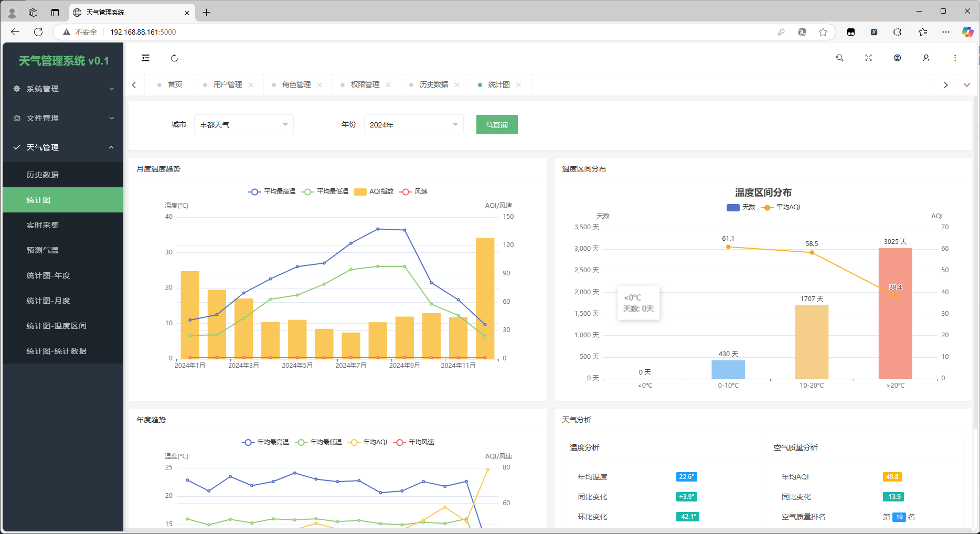This screenshot has height=534, width=980.
Task: Open the header search icon
Action: click(x=839, y=58)
